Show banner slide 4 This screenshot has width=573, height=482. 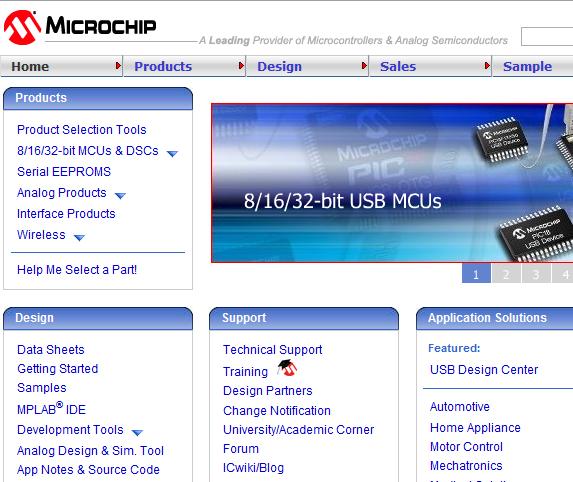click(563, 273)
